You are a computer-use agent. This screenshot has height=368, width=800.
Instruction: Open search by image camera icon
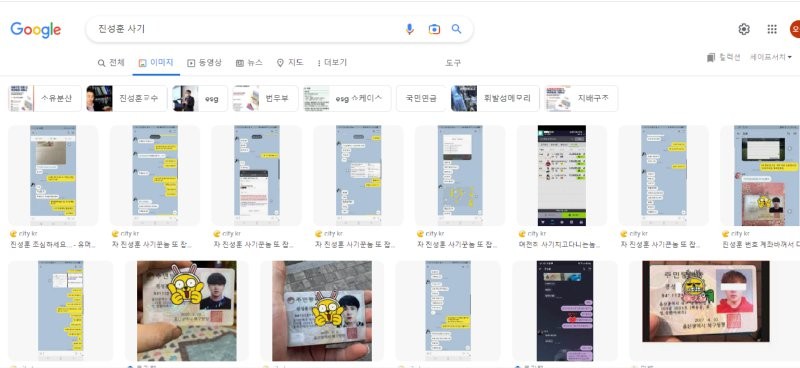pyautogui.click(x=434, y=29)
